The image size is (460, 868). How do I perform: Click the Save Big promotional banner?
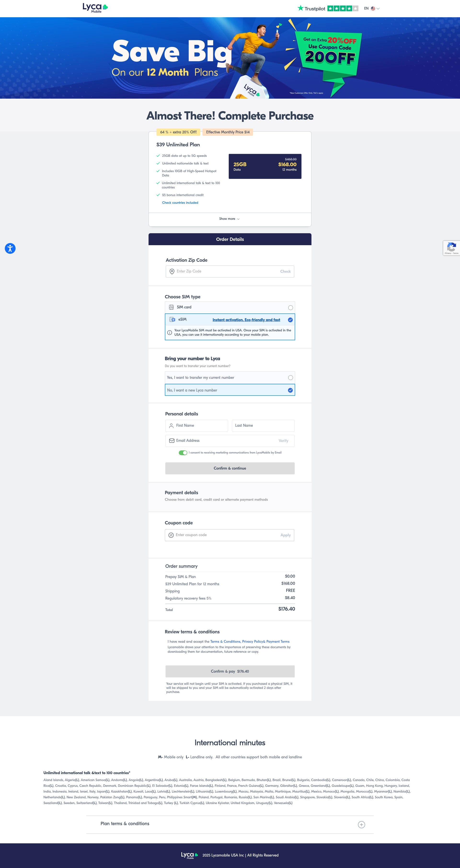click(230, 58)
